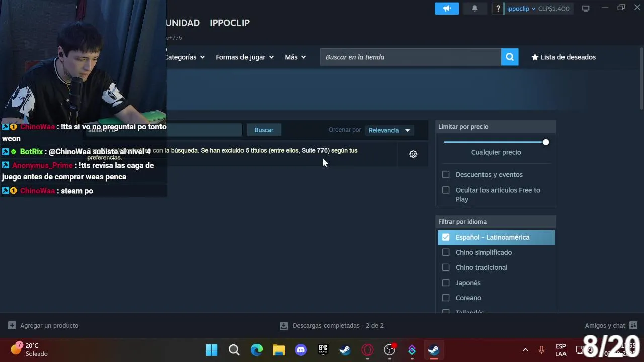
Task: Click Agregar un producto
Action: 43,326
